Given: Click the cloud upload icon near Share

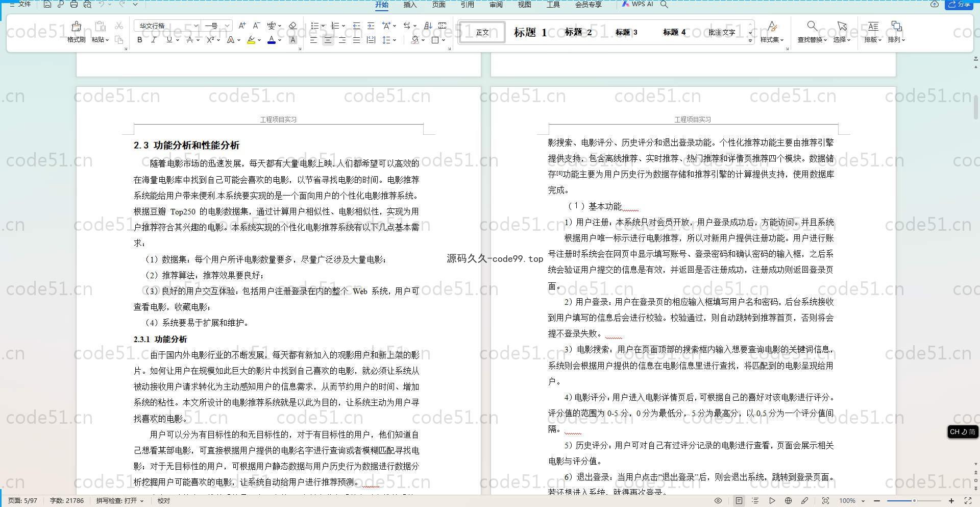Looking at the screenshot, I should [x=935, y=4].
